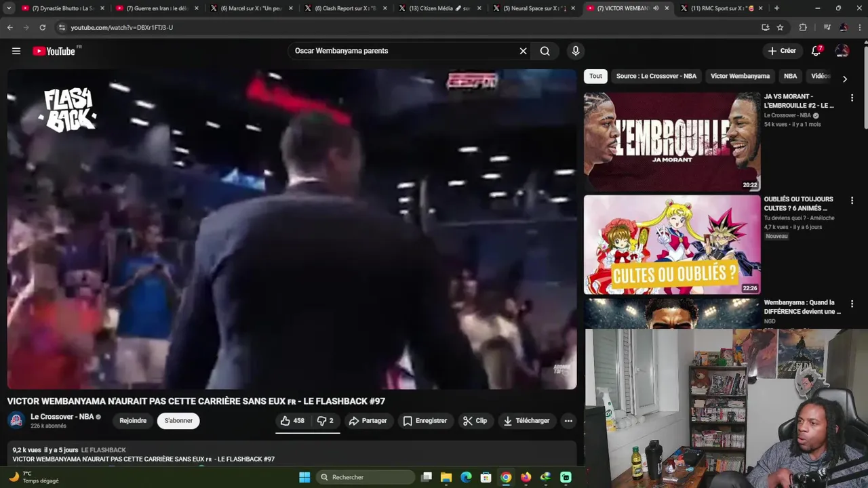Open Oubliés ou toujours cultes video title
Screen dimensions: 868x488
click(798, 204)
